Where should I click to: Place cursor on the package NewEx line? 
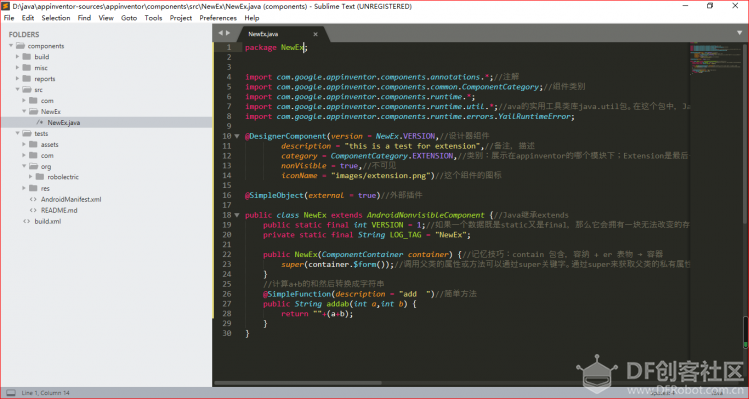click(x=276, y=47)
